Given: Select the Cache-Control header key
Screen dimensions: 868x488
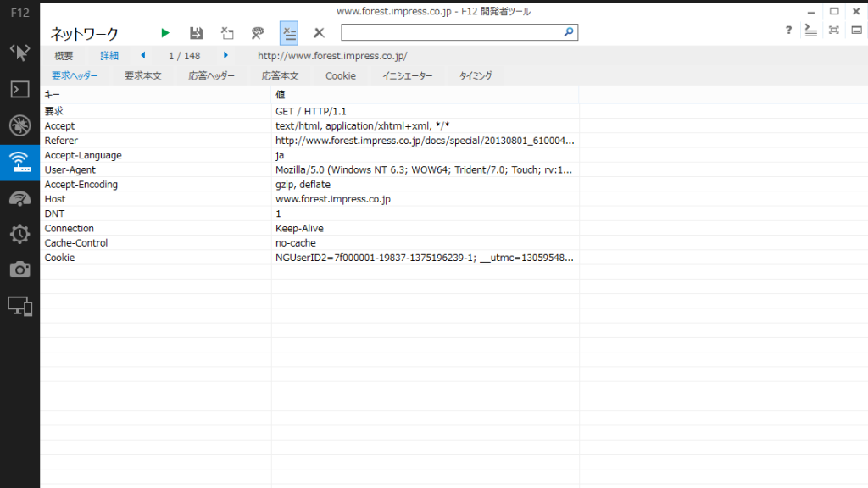Looking at the screenshot, I should point(75,243).
